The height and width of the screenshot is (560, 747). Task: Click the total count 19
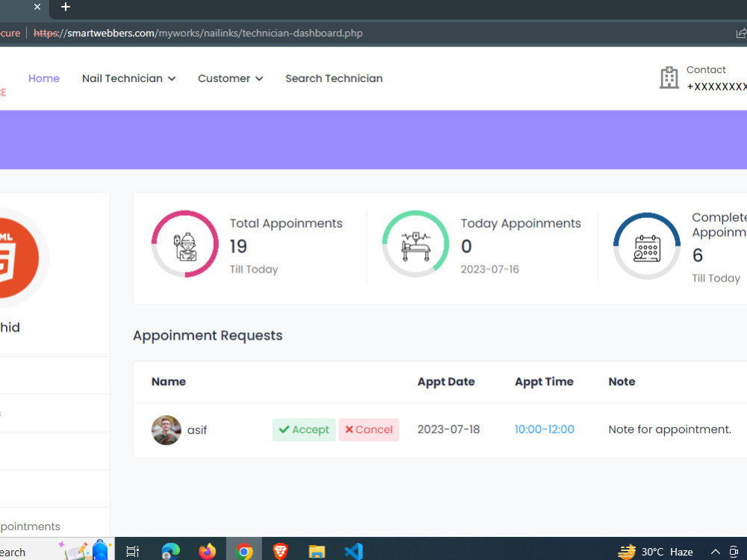(x=238, y=246)
